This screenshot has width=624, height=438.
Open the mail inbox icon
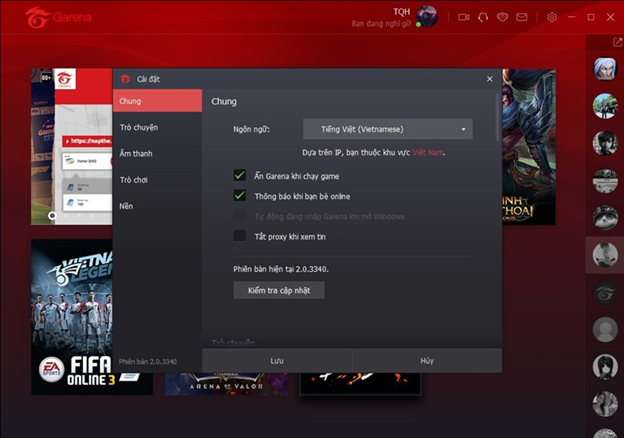522,17
